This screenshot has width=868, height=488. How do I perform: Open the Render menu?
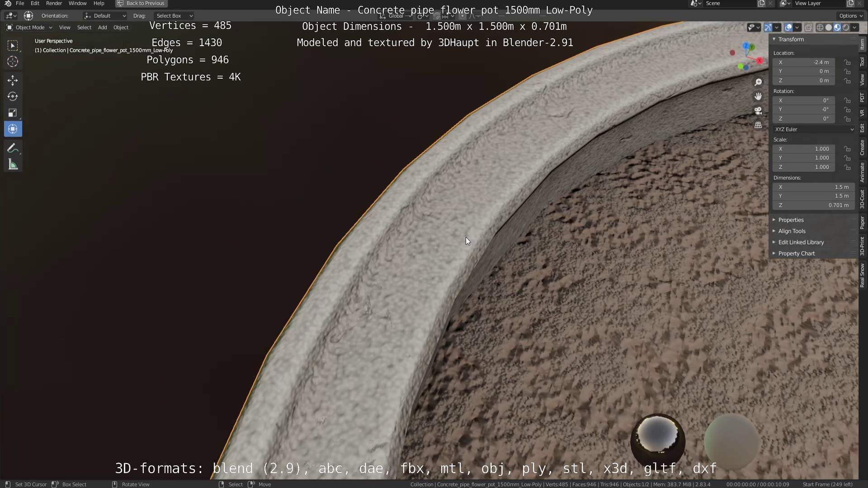click(54, 3)
